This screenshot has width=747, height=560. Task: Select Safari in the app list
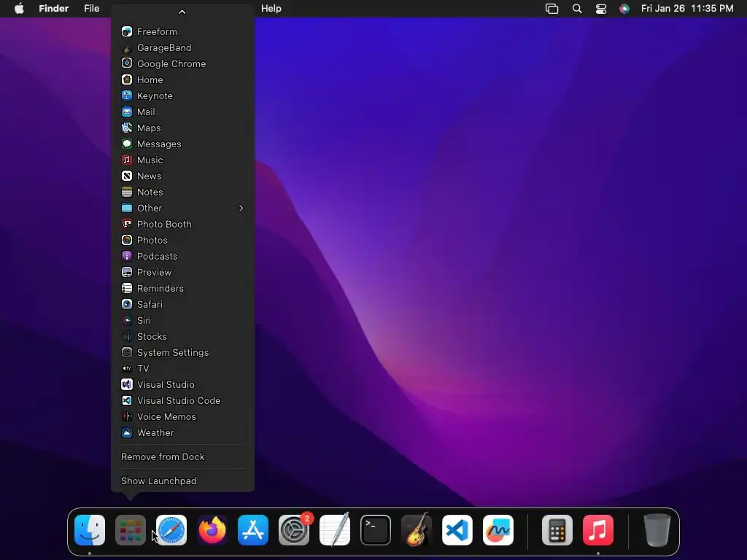182,304
